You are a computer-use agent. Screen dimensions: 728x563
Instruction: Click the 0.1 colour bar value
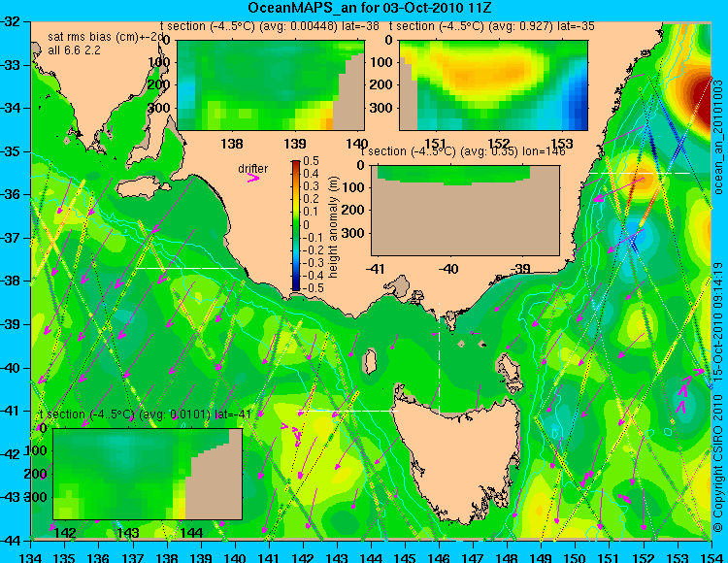(x=311, y=213)
